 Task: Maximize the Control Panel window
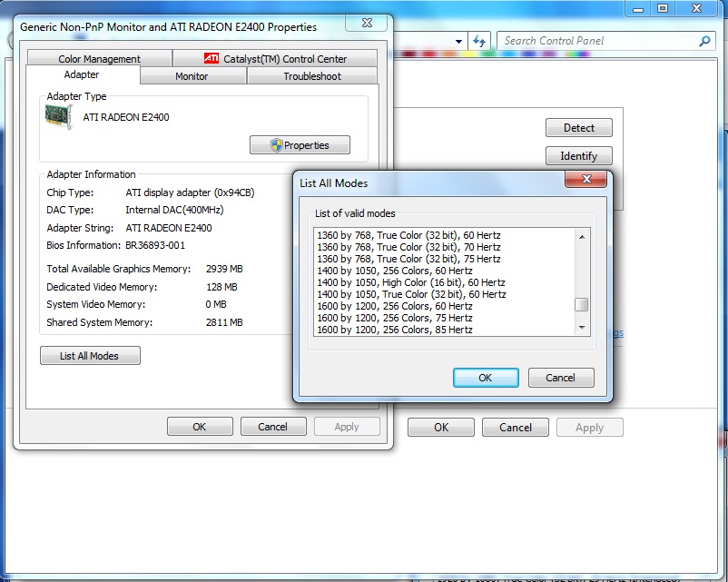point(663,8)
